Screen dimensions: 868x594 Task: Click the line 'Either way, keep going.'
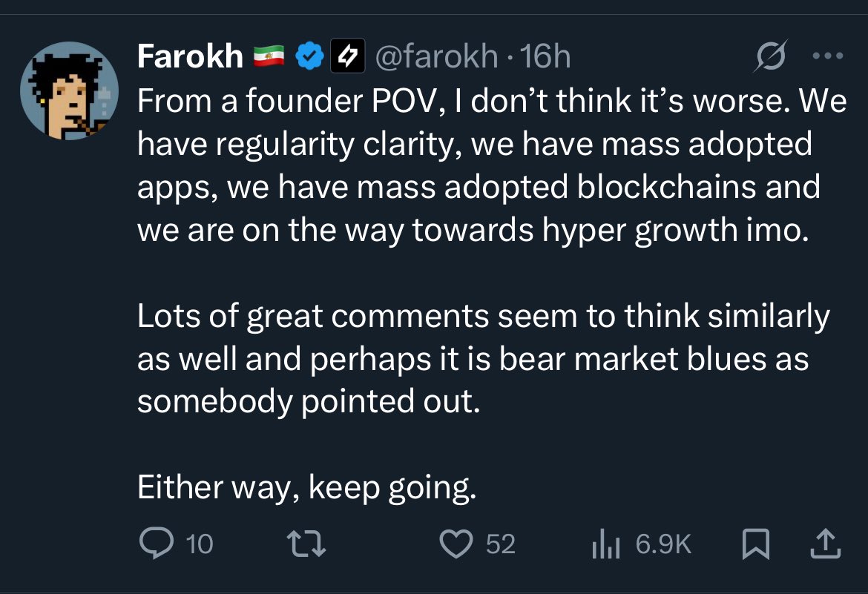(306, 487)
